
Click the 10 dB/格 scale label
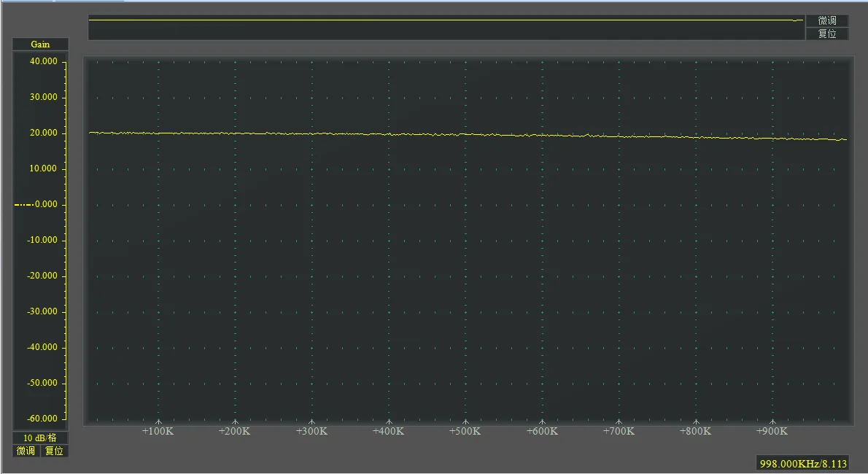(40, 438)
